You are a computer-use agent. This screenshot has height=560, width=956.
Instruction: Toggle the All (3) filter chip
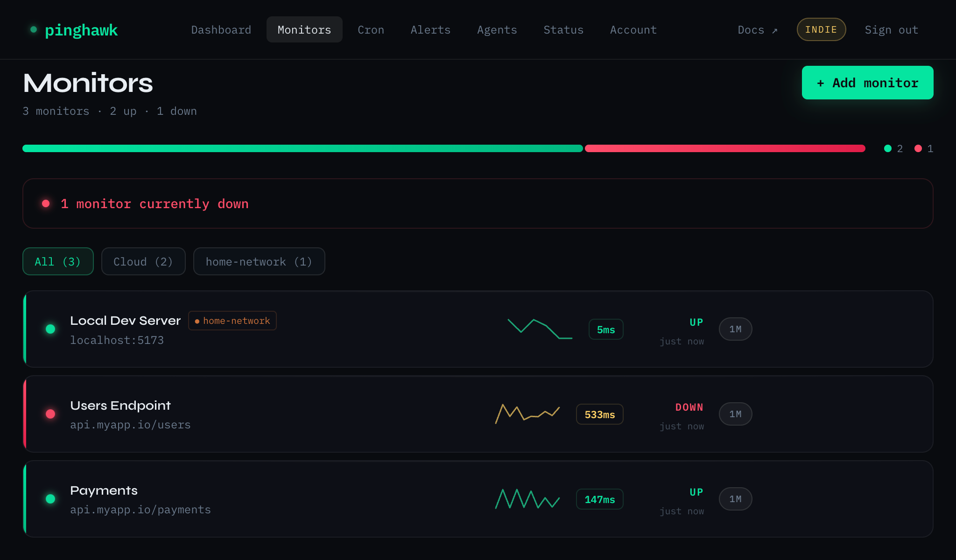(58, 261)
